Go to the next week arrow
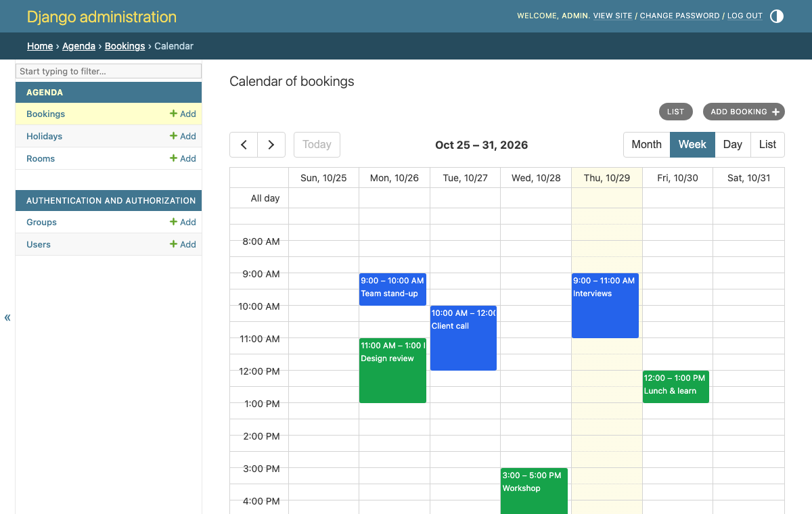This screenshot has width=812, height=514. pyautogui.click(x=271, y=145)
